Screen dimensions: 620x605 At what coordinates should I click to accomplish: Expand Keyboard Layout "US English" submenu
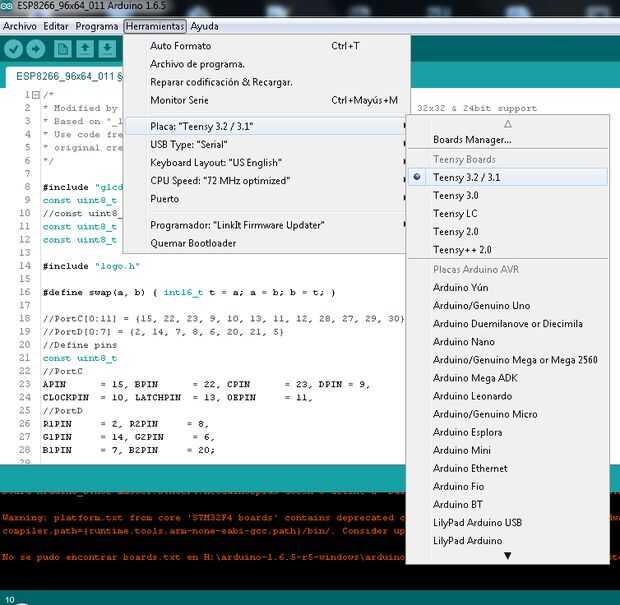pos(265,163)
